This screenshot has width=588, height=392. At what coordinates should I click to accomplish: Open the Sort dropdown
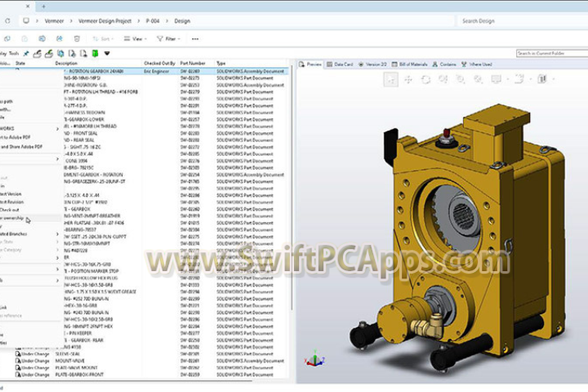[103, 38]
